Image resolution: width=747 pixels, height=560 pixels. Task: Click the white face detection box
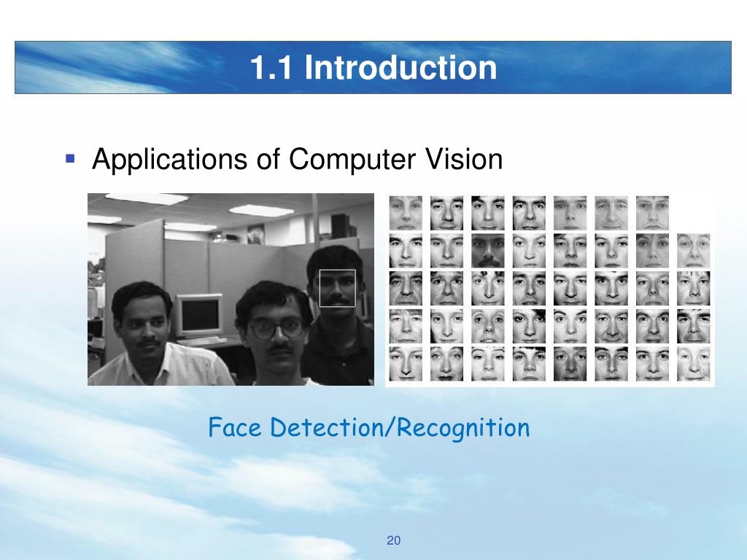(x=337, y=288)
